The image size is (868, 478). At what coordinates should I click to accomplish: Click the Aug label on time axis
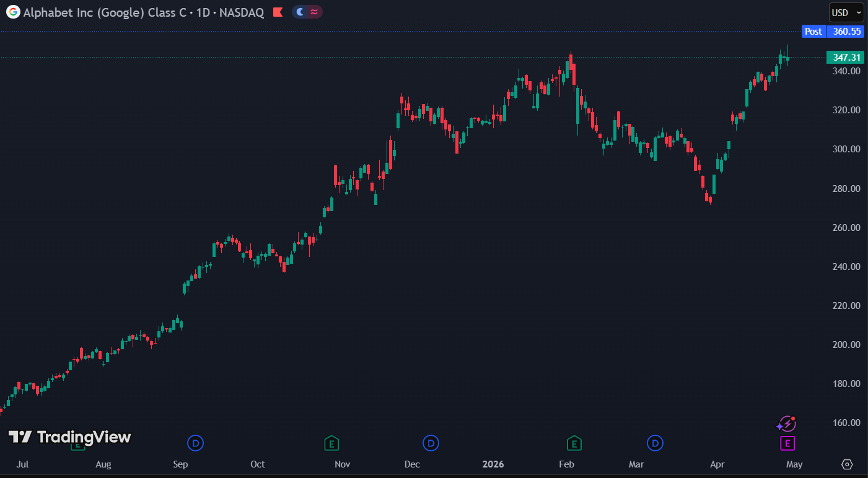pyautogui.click(x=103, y=464)
